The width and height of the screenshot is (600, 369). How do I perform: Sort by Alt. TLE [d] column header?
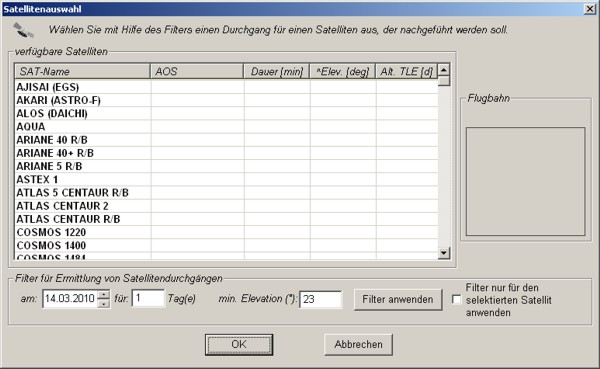406,71
